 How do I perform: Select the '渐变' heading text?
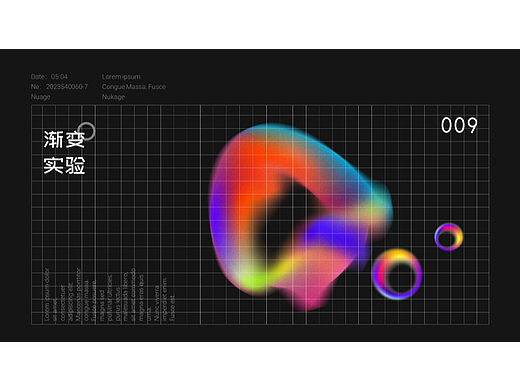(64, 139)
